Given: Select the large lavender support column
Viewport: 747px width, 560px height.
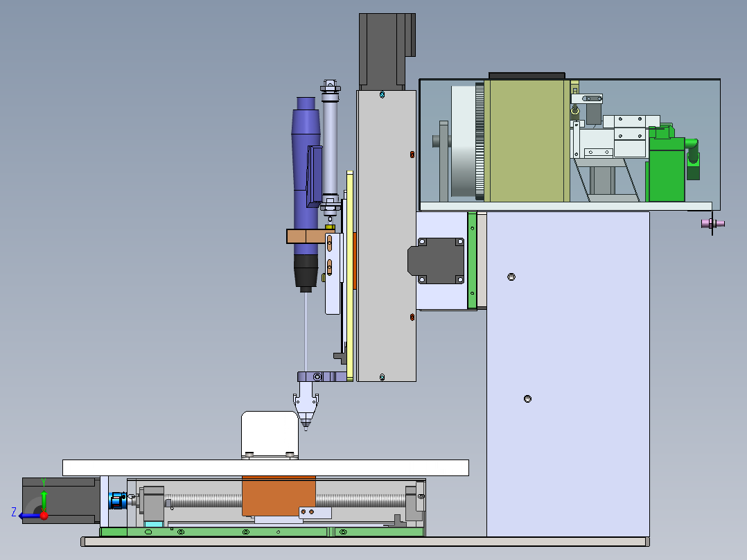Looking at the screenshot, I should coord(568,374).
